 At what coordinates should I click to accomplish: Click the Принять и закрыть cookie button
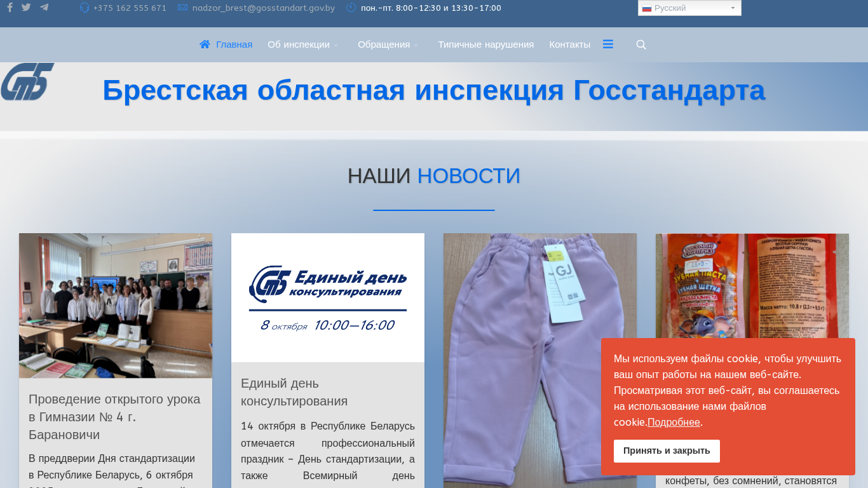click(x=667, y=451)
